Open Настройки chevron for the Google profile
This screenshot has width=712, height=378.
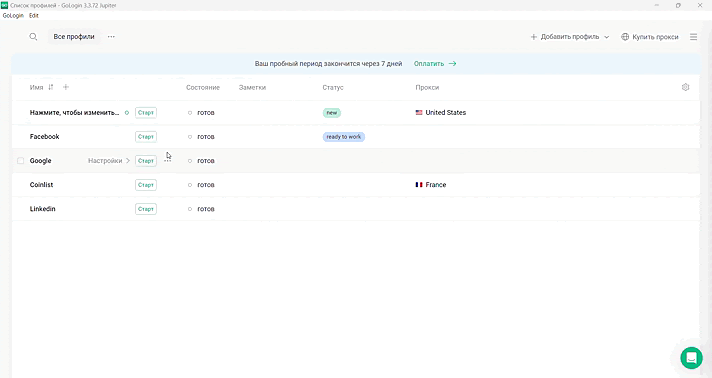[128, 161]
